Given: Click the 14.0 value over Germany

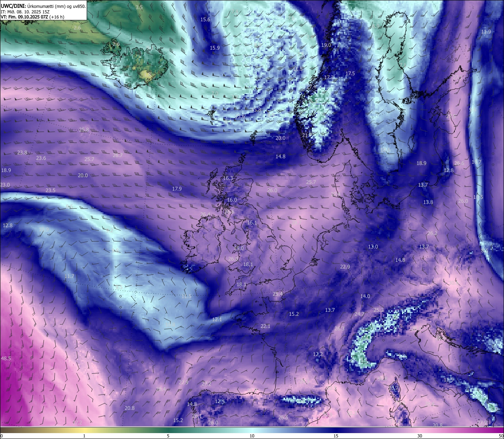Looking at the screenshot, I should point(365,296).
